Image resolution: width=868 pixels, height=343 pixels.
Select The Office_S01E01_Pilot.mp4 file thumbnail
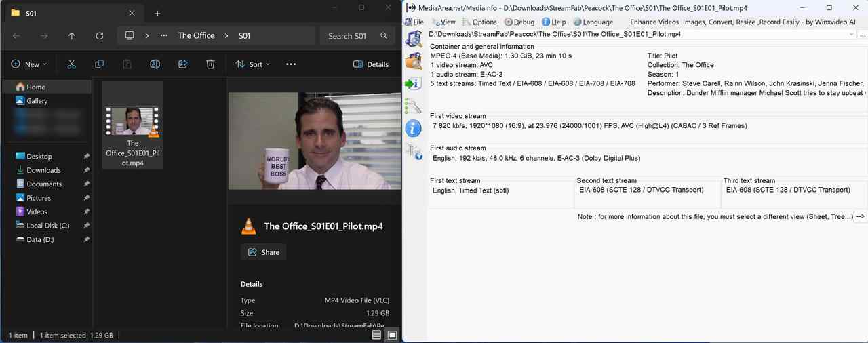point(132,125)
